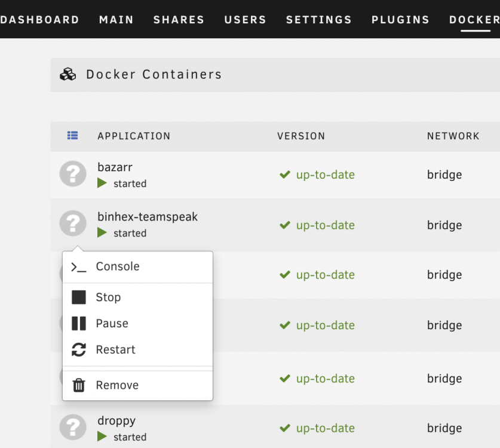The height and width of the screenshot is (448, 500).
Task: Toggle the list view icon beside APPLICATION
Action: click(x=73, y=136)
